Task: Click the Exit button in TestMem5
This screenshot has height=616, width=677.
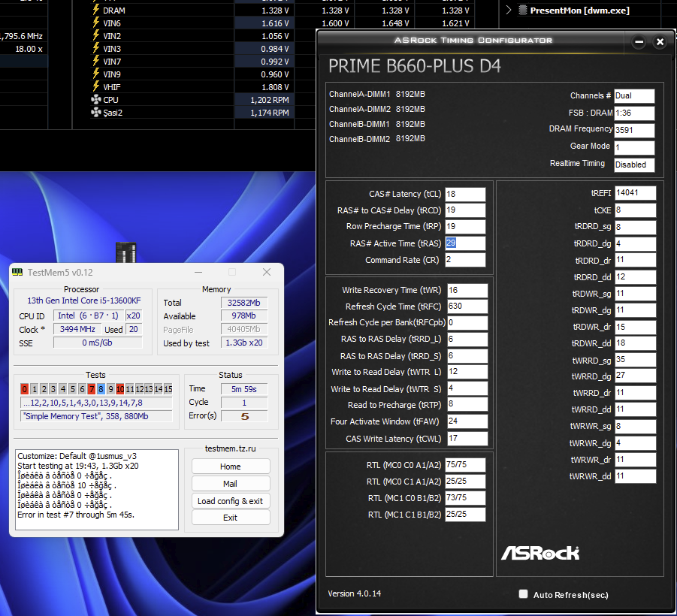Action: point(230,518)
